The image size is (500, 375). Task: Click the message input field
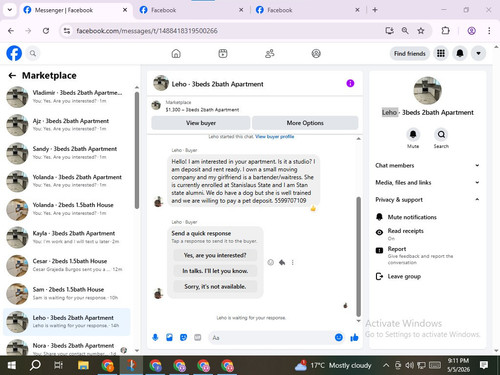(271, 338)
